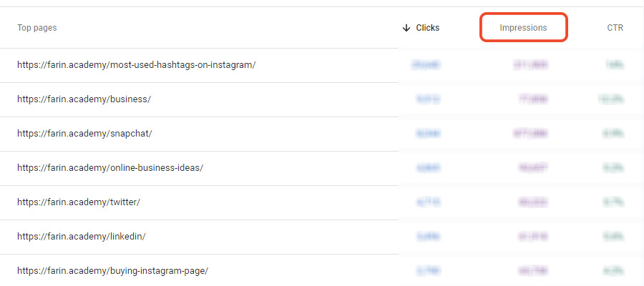
Task: Open the farin.academy business page URL
Action: pos(84,99)
